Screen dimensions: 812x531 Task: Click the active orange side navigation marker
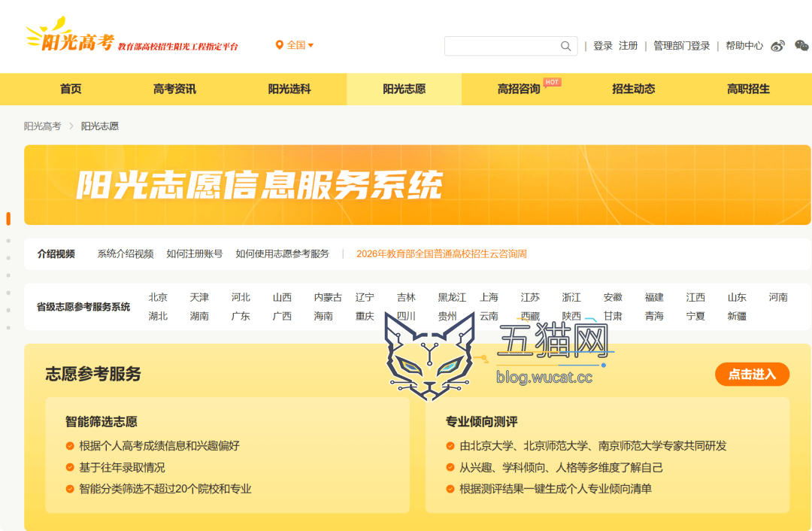point(8,219)
